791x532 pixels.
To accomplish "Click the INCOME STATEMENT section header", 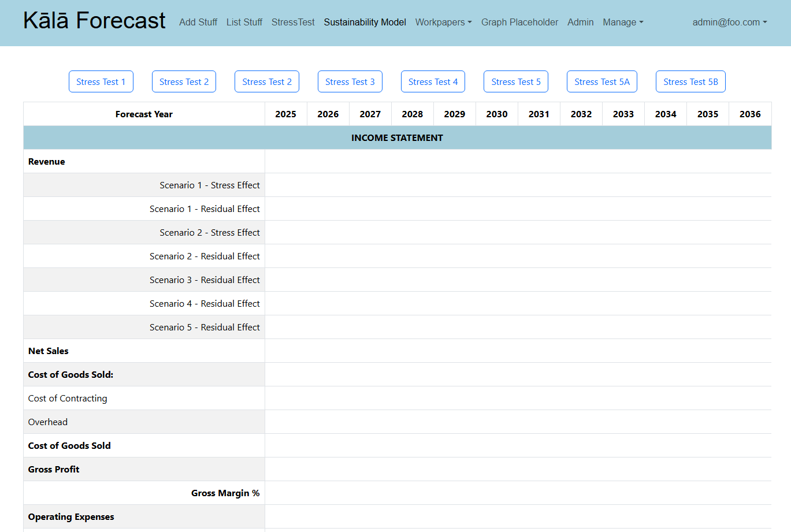I will 397,137.
